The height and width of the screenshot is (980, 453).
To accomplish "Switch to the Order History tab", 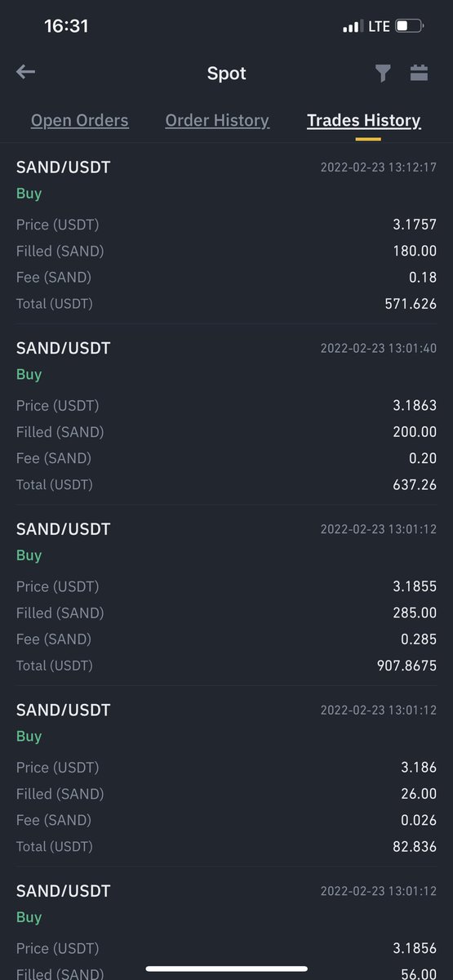I will click(217, 121).
